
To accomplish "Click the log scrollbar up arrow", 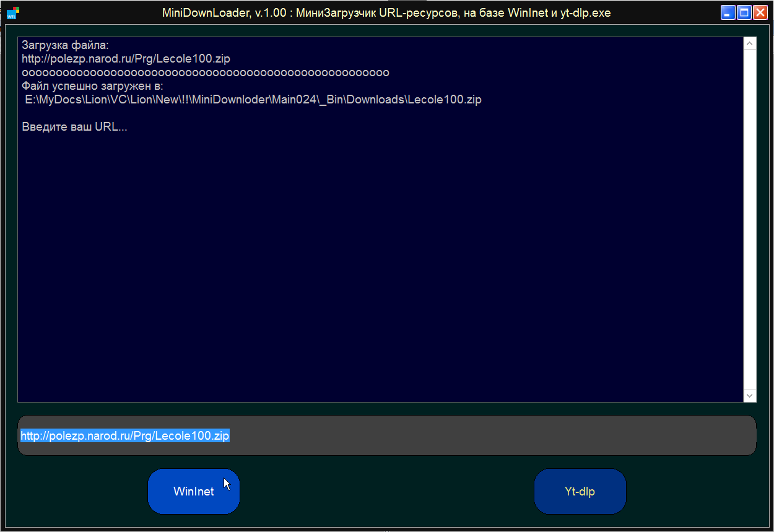I will click(749, 44).
